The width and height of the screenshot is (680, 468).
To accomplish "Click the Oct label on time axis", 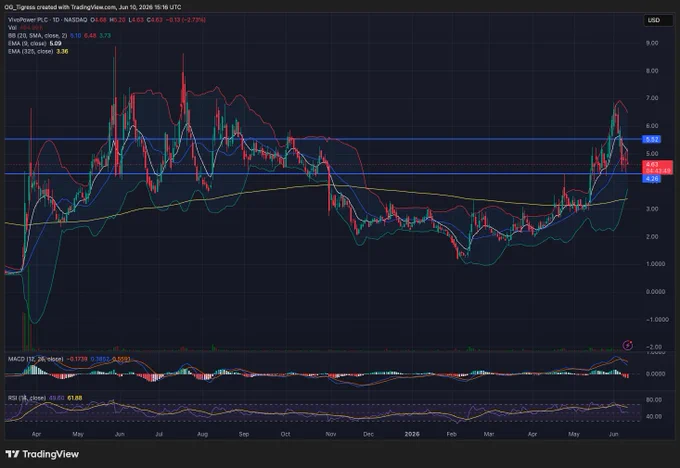I will tap(285, 434).
